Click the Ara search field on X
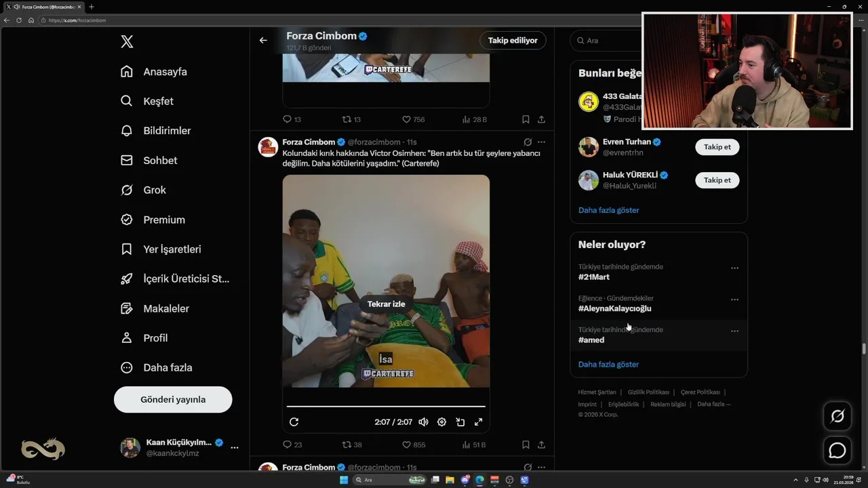The width and height of the screenshot is (868, 488). 605,41
